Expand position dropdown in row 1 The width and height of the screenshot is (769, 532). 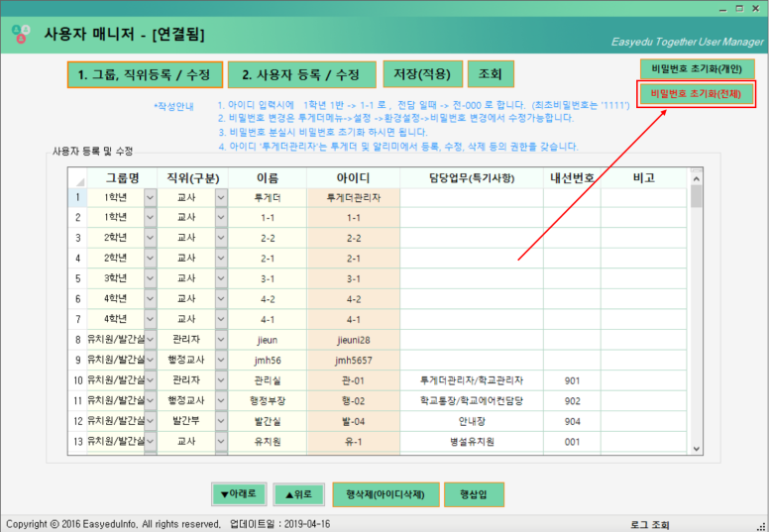tap(221, 197)
